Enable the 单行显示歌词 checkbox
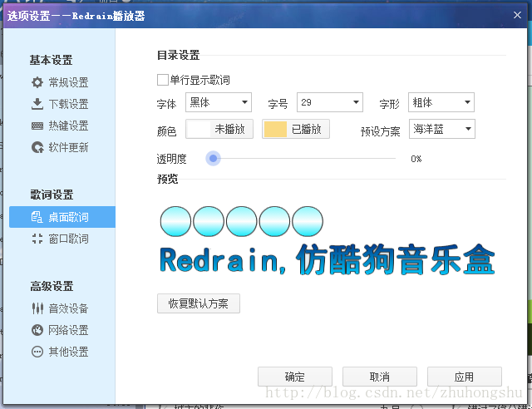Image resolution: width=532 pixels, height=409 pixels. 163,80
